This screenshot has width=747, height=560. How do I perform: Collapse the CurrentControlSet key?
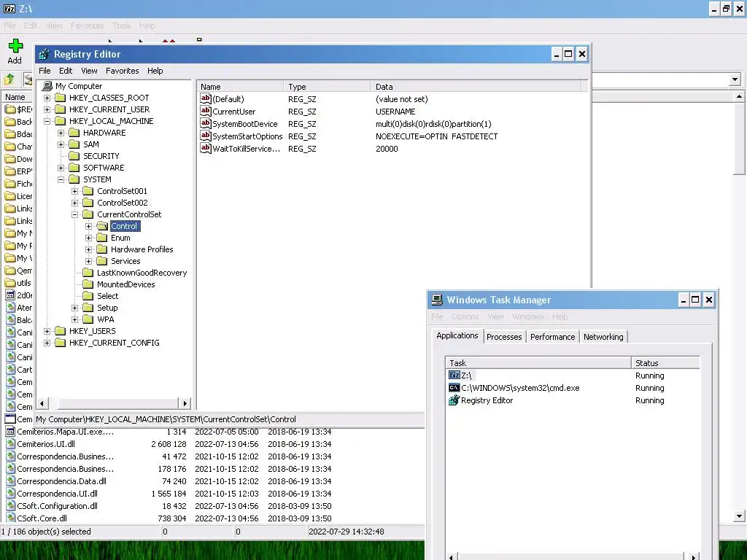[x=75, y=215]
